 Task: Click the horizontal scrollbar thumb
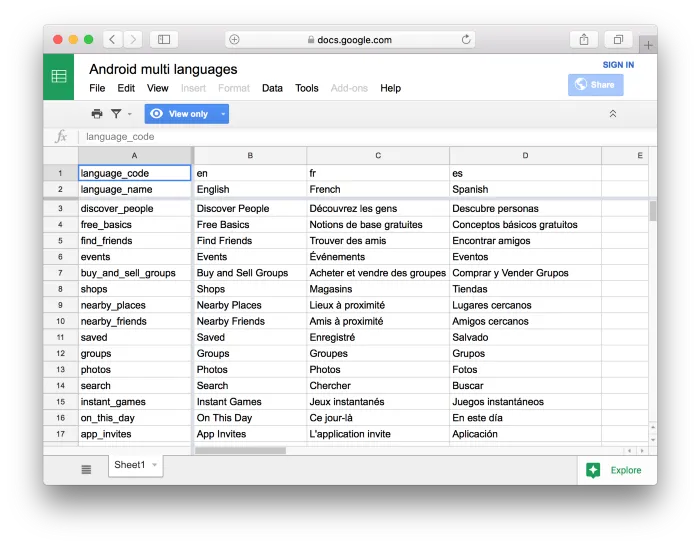coord(241,451)
